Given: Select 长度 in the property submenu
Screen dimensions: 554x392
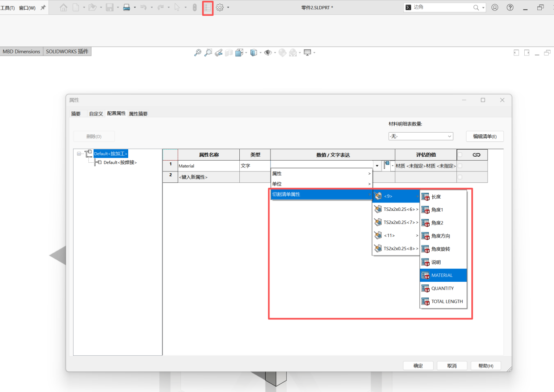Looking at the screenshot, I should coord(444,197).
